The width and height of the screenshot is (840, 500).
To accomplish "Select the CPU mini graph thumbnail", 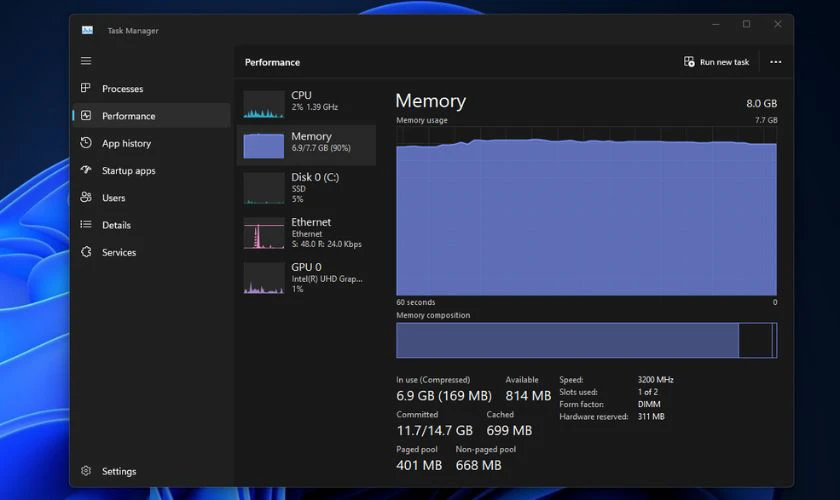I will (264, 104).
